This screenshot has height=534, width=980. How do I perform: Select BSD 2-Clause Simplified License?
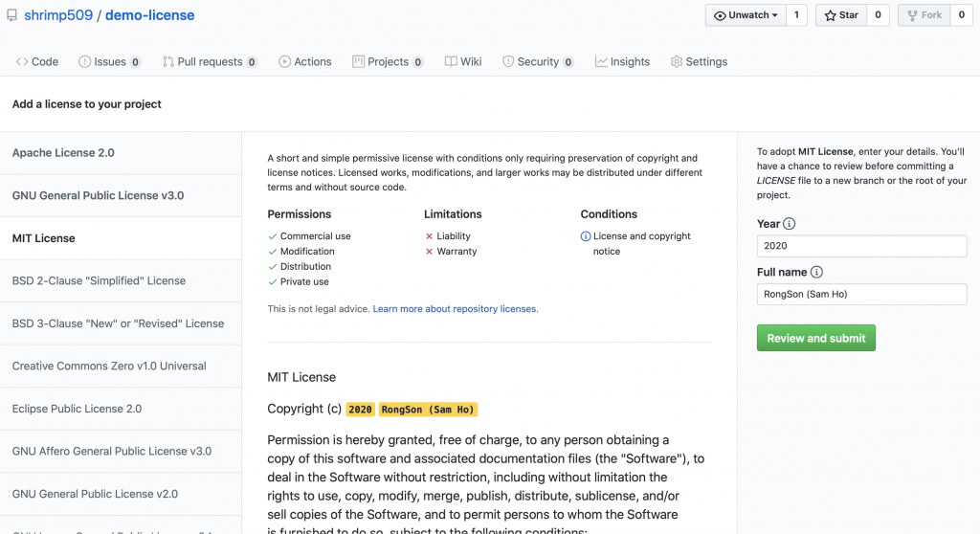tap(99, 280)
